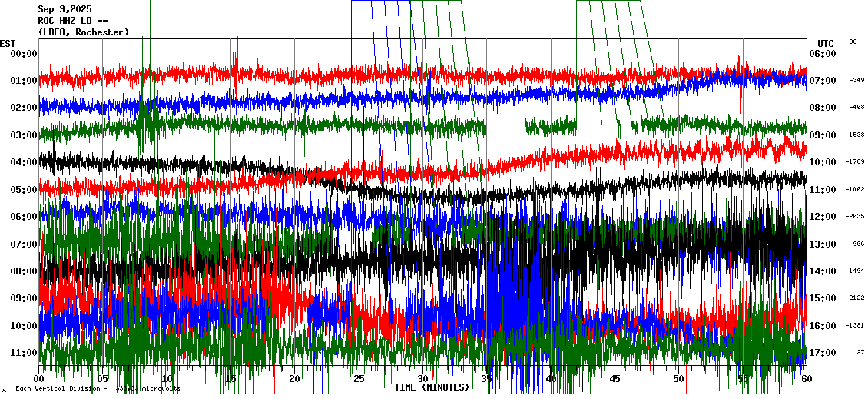
Task: Select the 45 minute tick label
Action: tap(615, 379)
